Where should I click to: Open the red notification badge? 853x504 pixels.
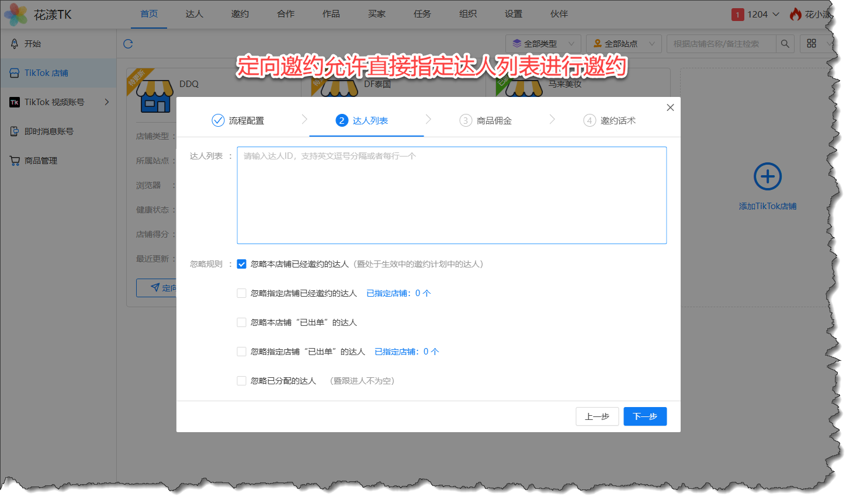click(737, 15)
